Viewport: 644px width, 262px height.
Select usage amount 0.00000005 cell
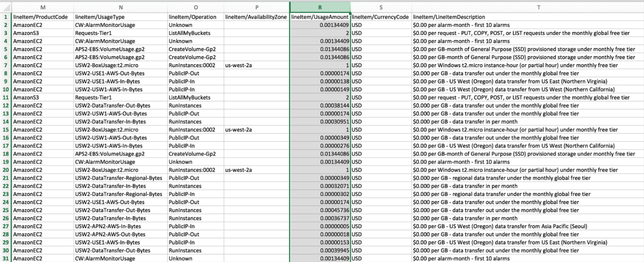click(320, 226)
